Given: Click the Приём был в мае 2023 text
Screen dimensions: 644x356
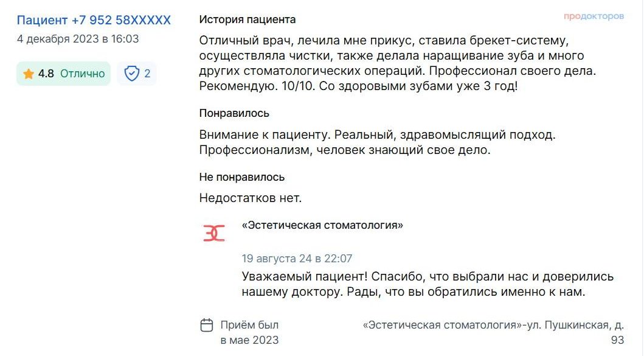Looking at the screenshot, I should [x=250, y=332].
